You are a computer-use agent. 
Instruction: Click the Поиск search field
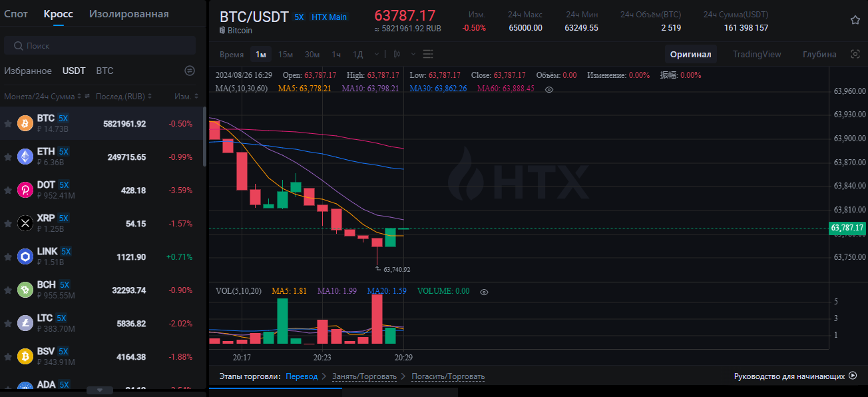[x=100, y=46]
